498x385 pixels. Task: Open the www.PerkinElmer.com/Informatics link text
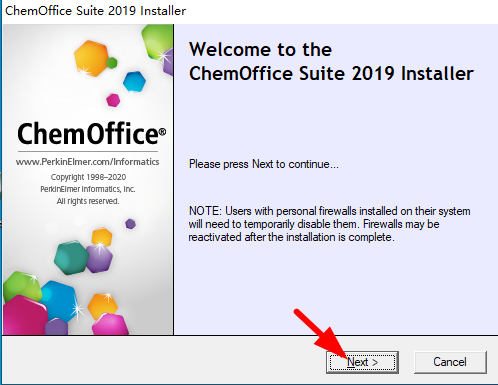click(x=87, y=162)
